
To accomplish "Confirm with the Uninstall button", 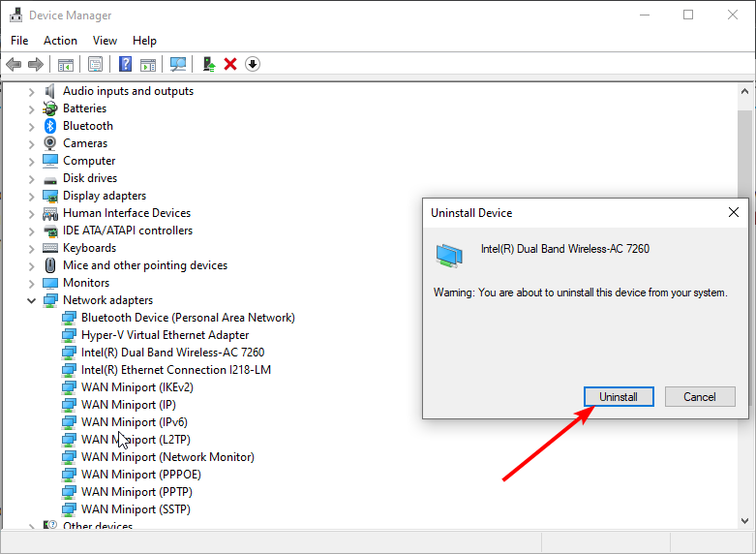I will point(619,397).
